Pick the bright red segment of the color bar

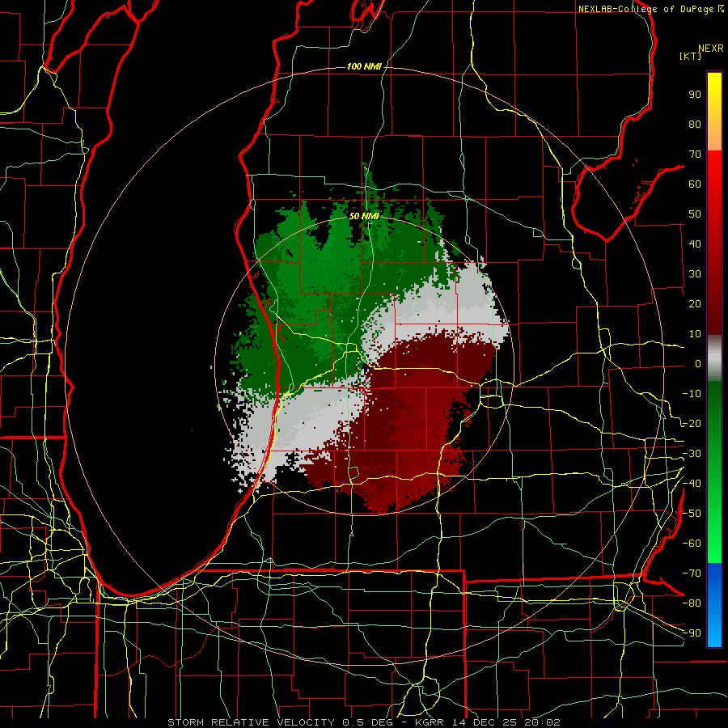(714, 171)
